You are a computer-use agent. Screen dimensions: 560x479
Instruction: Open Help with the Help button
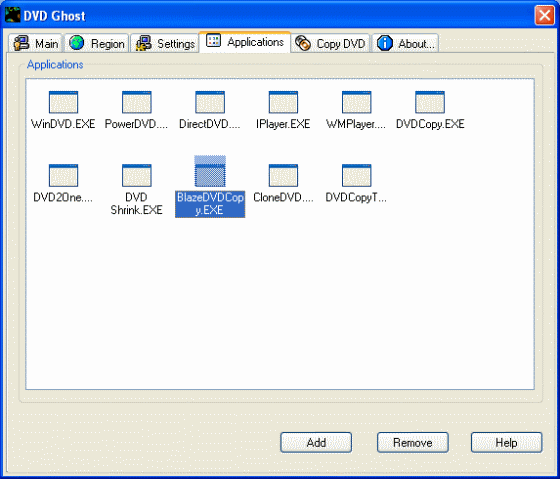click(x=506, y=443)
